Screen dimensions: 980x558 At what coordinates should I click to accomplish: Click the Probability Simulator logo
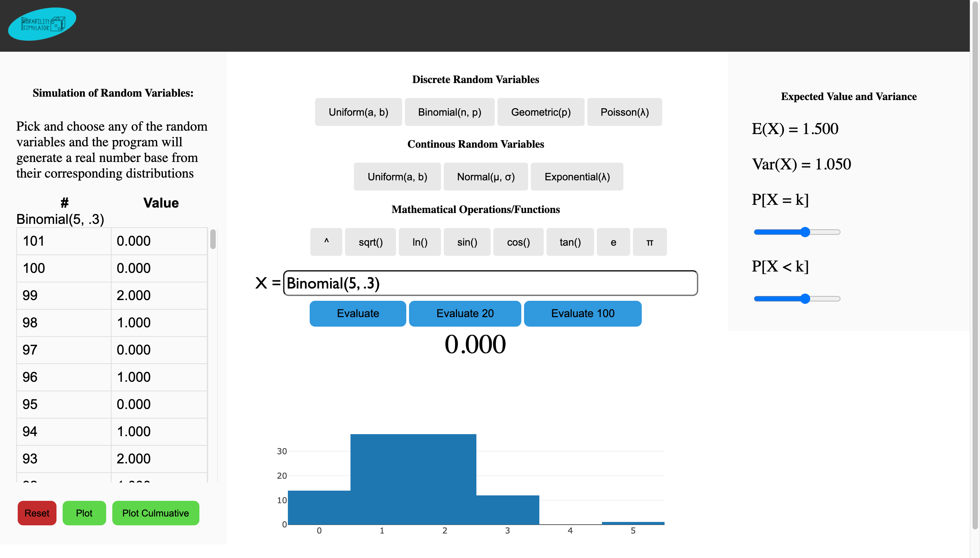[42, 24]
